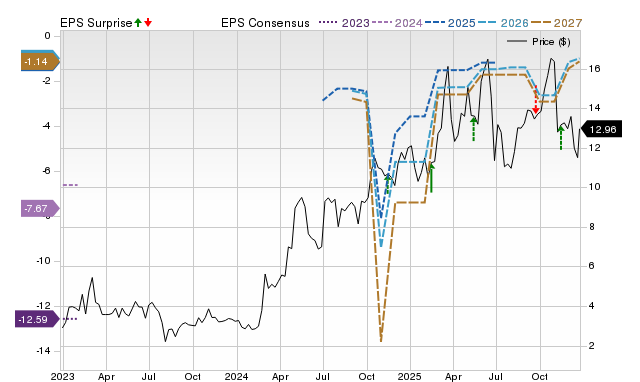Toggle the 2023 consensus legend entry
Screen dimensions: 640x382
point(344,23)
